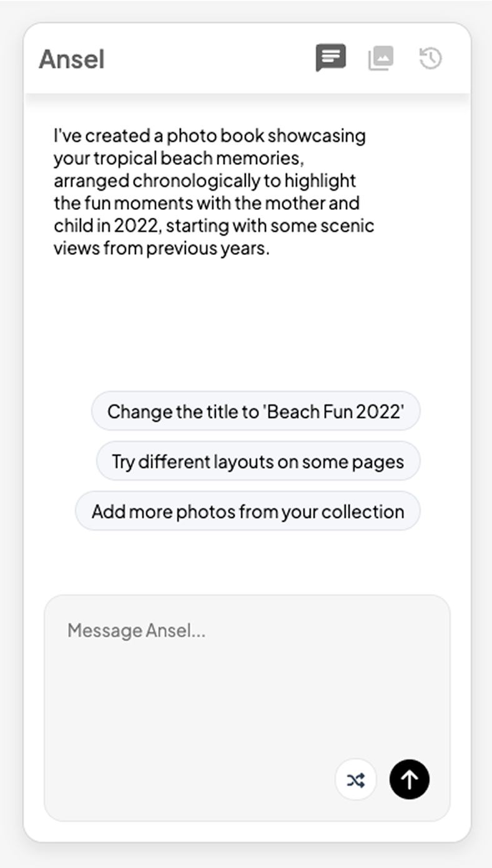This screenshot has width=492, height=868.
Task: Choose 'Try different layouts on some pages'
Action: (258, 461)
